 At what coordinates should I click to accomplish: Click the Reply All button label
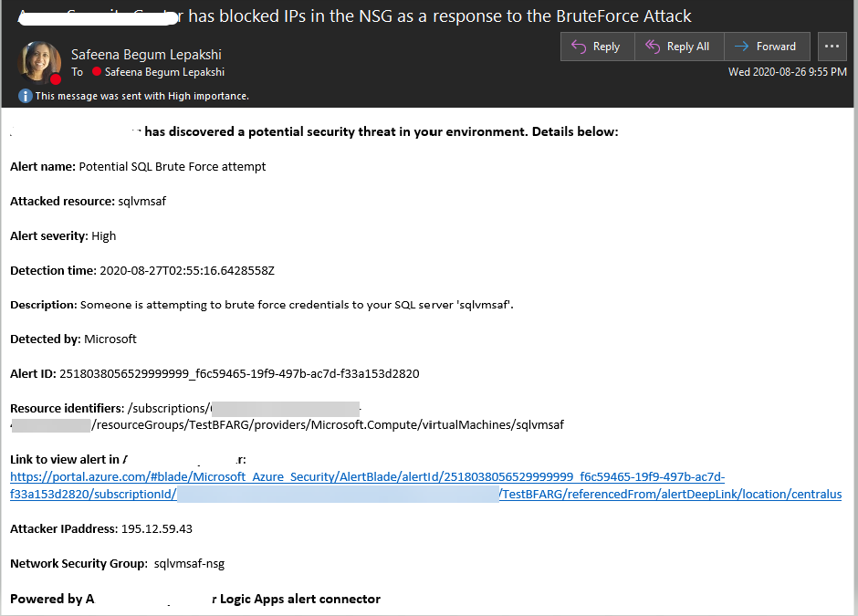click(688, 47)
